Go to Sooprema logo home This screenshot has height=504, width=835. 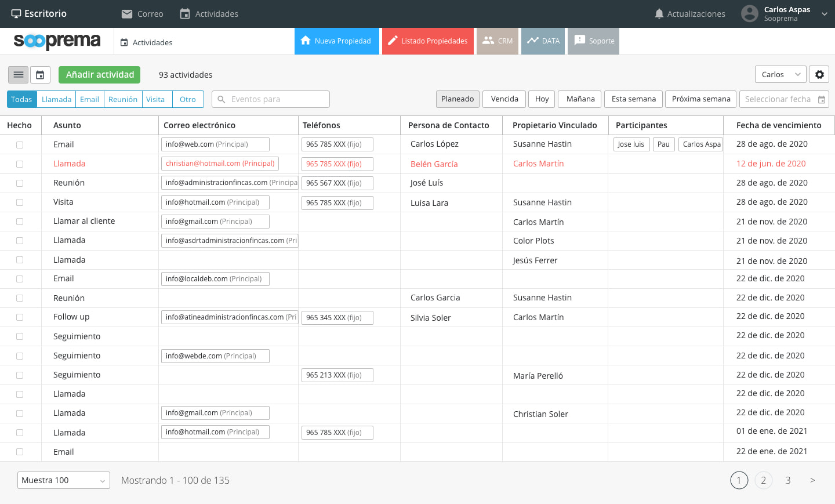(x=57, y=41)
